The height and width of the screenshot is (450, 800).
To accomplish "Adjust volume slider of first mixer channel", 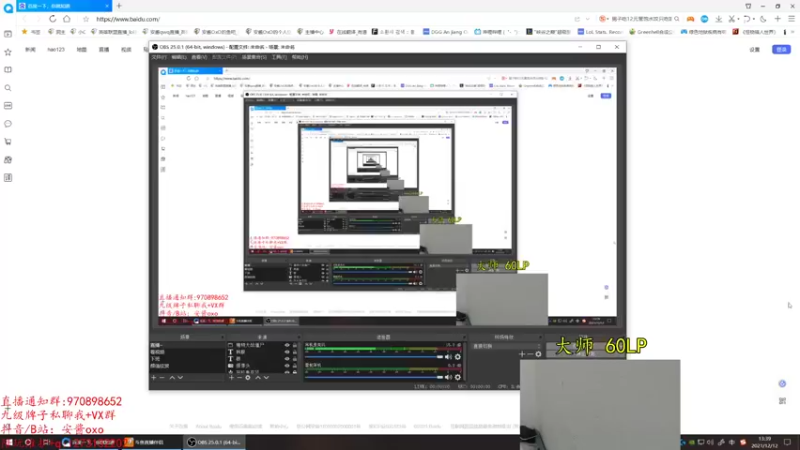I will 373,357.
